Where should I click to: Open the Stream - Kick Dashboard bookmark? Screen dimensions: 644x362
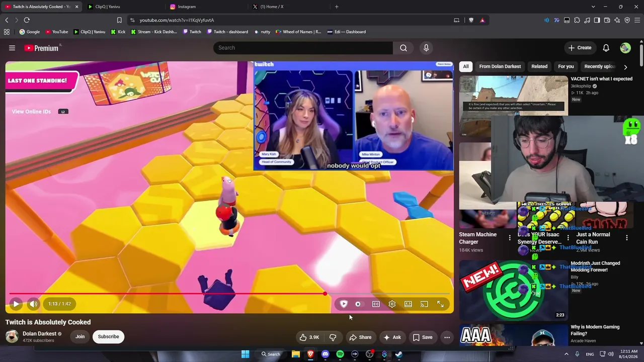[154, 32]
